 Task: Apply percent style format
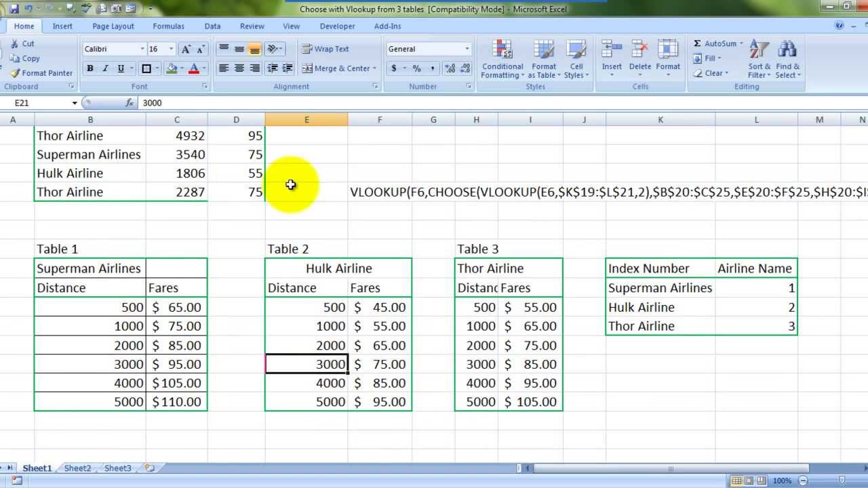point(416,68)
